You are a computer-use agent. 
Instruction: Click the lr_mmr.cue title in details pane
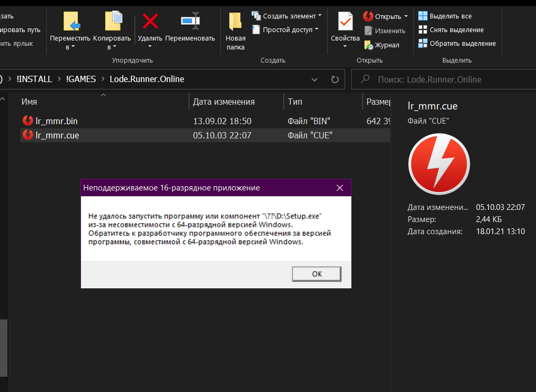click(432, 106)
